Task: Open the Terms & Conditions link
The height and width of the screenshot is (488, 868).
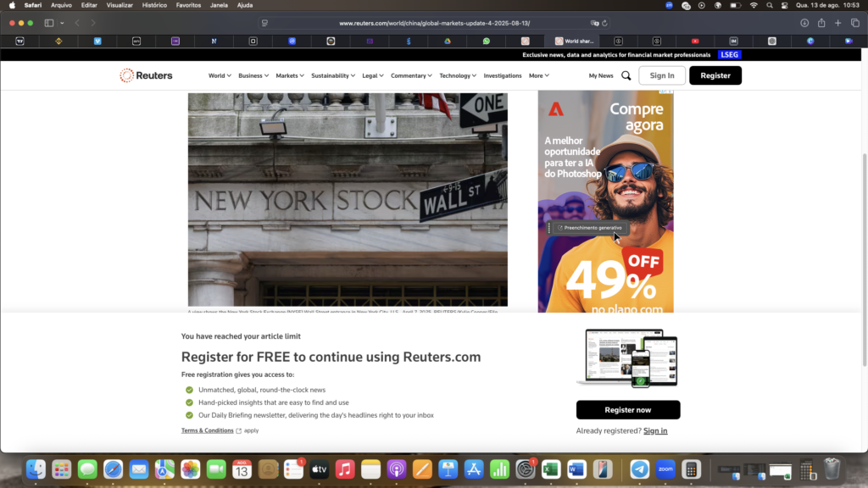Action: click(208, 430)
